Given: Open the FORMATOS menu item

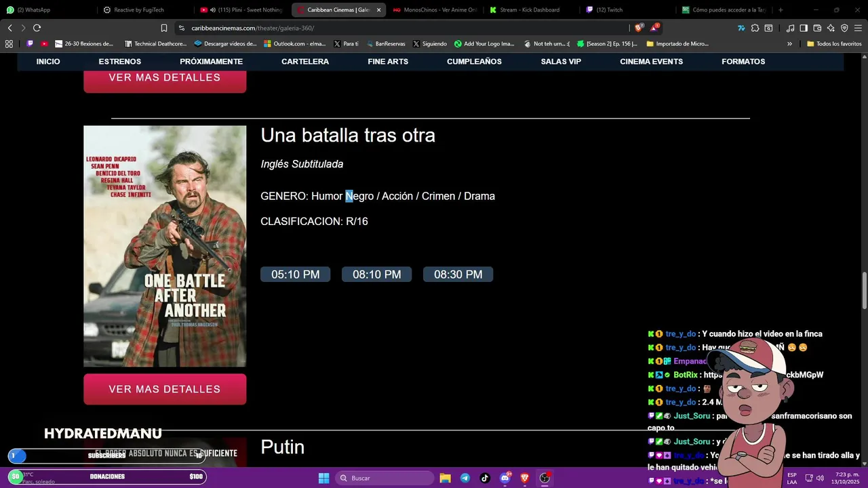Looking at the screenshot, I should [x=743, y=62].
